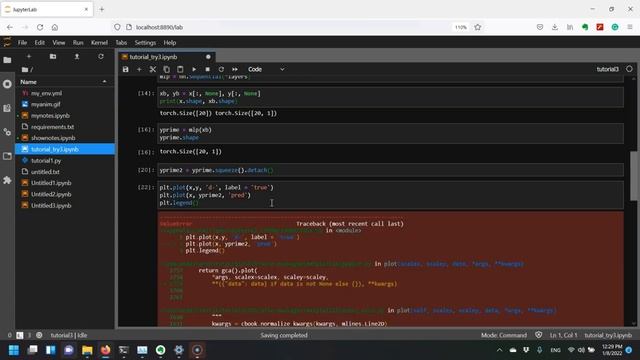Restart the kernel icon
This screenshot has width=640, height=360.
pos(221,69)
